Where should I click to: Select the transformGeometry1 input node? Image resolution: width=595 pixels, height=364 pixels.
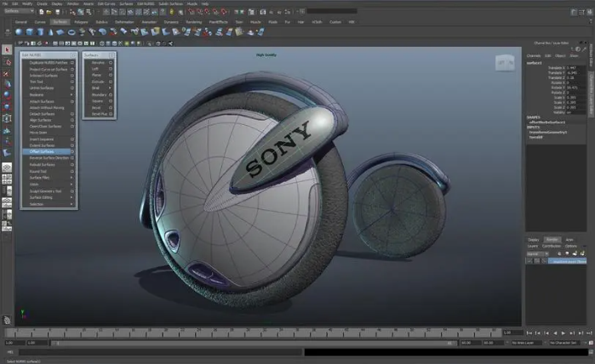point(548,133)
